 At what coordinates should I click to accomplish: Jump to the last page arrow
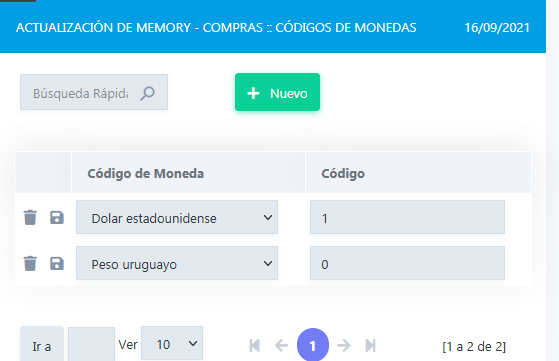point(370,345)
